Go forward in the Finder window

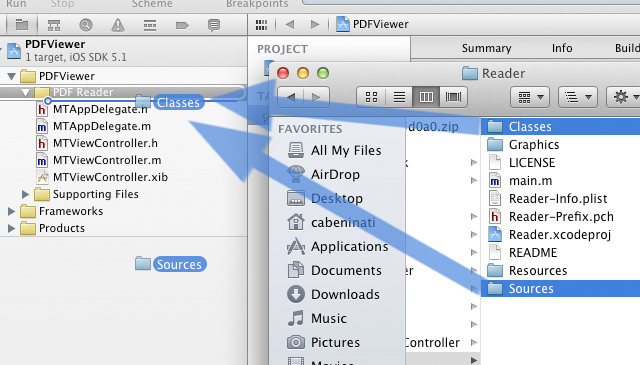[316, 97]
